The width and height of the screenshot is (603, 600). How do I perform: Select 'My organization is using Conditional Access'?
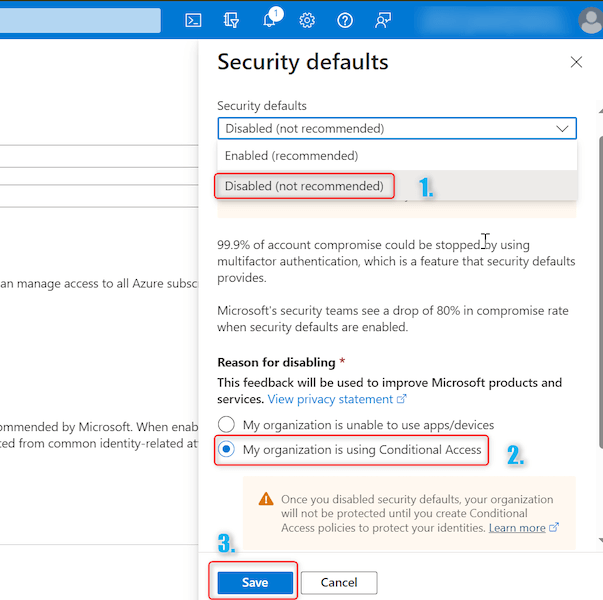coord(227,450)
